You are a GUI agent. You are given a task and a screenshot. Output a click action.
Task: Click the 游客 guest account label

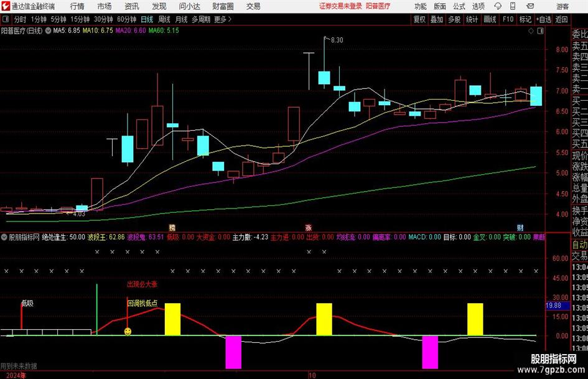pyautogui.click(x=562, y=6)
